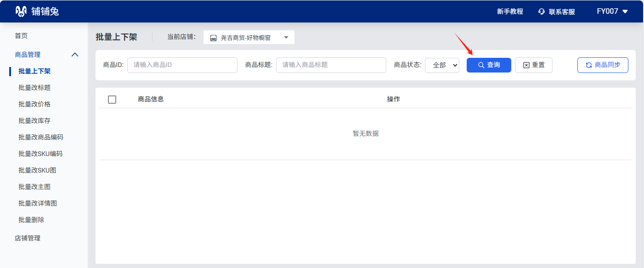The image size is (644, 268).
Task: Open the FY007 account dropdown menu
Action: pyautogui.click(x=625, y=11)
